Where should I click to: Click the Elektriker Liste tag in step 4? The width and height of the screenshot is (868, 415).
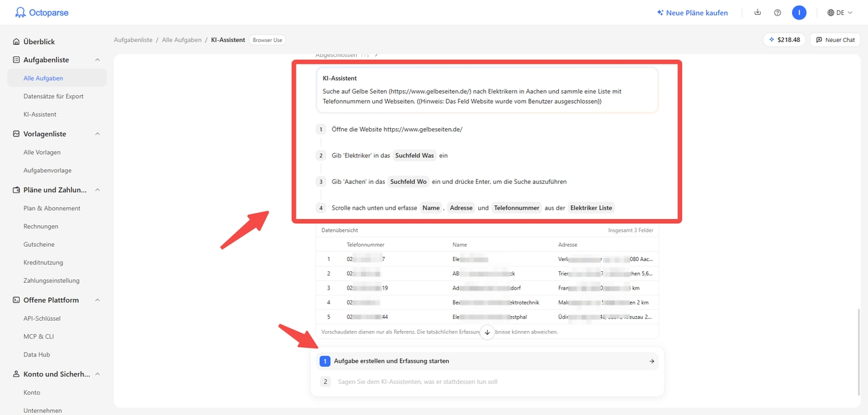coord(591,207)
